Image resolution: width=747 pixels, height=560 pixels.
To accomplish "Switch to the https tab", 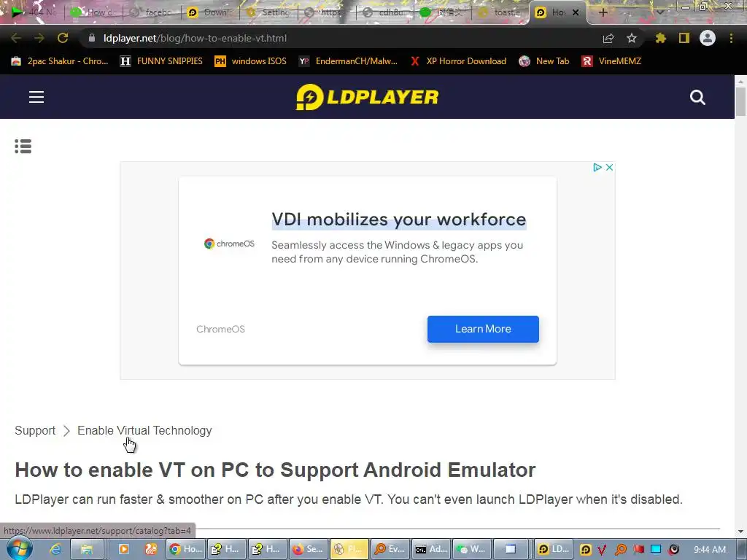I will coord(326,12).
